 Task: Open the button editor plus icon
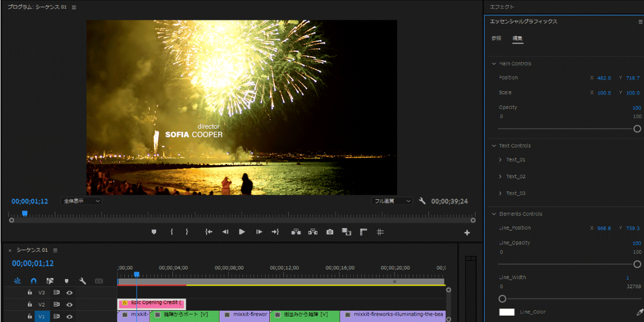tap(467, 232)
